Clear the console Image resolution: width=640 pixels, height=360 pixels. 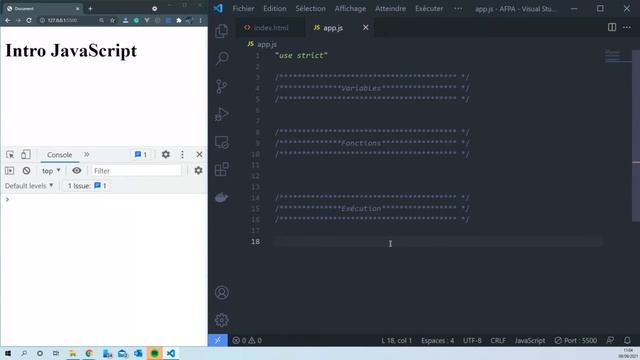click(x=27, y=171)
